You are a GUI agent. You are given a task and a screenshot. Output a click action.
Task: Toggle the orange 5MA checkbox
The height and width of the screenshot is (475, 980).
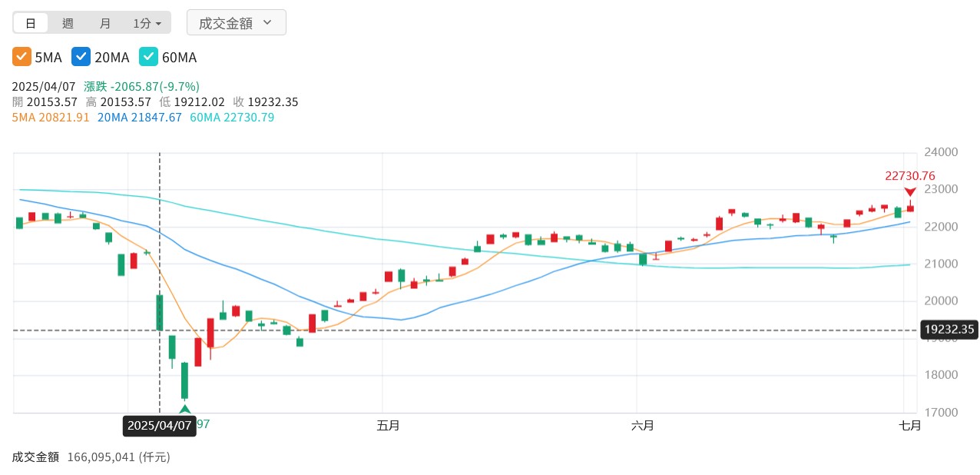(x=22, y=57)
